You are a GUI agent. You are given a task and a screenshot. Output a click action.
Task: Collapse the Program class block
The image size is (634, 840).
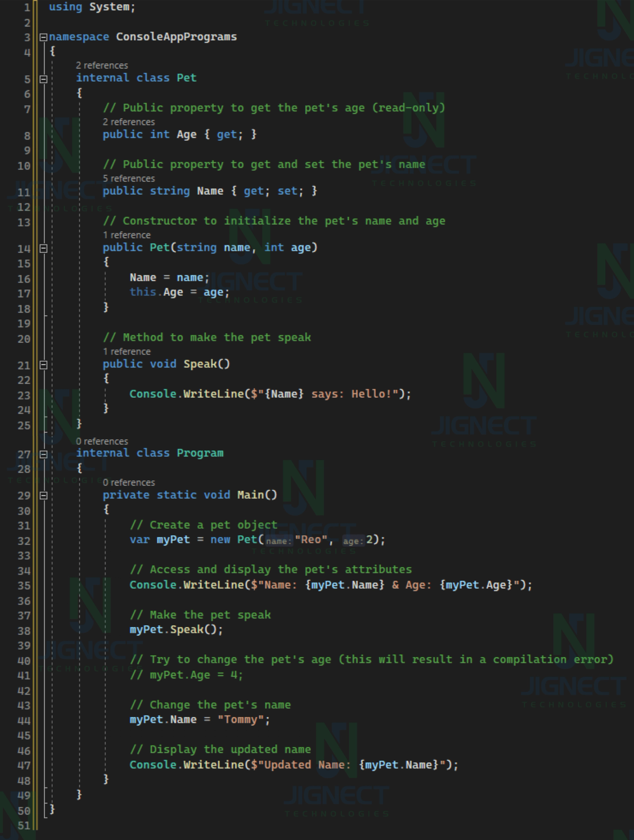pos(43,454)
